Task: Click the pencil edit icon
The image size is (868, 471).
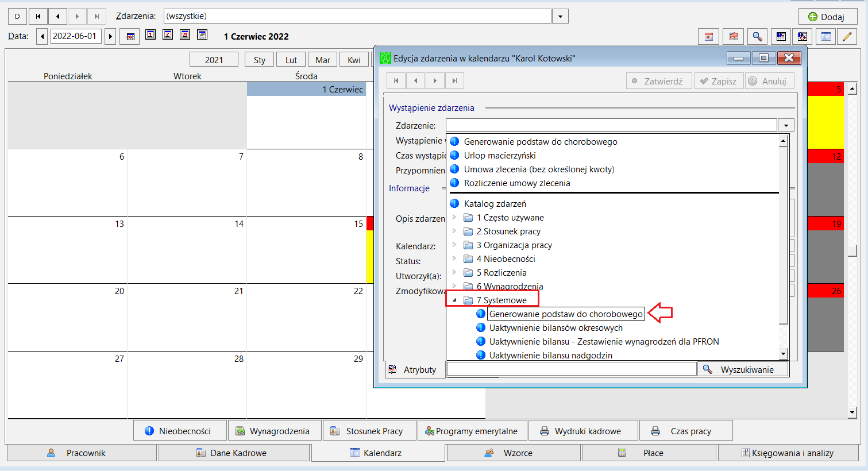Action: tap(847, 36)
